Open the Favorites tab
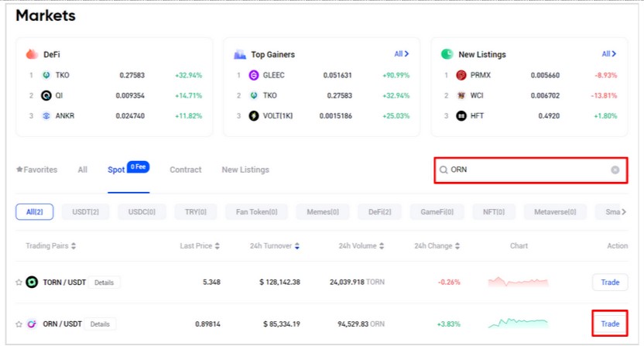The image size is (644, 346). point(36,170)
